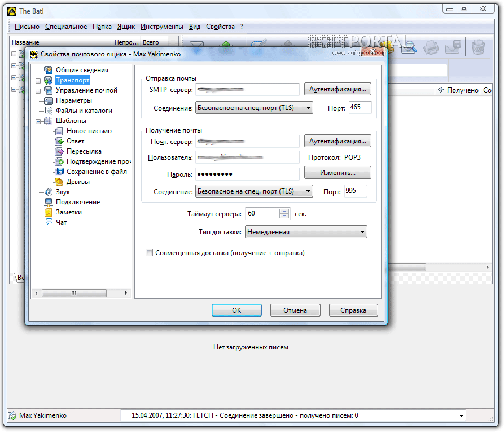Click the Управление почтой icon
Screen dimensions: 504x434
click(48, 90)
